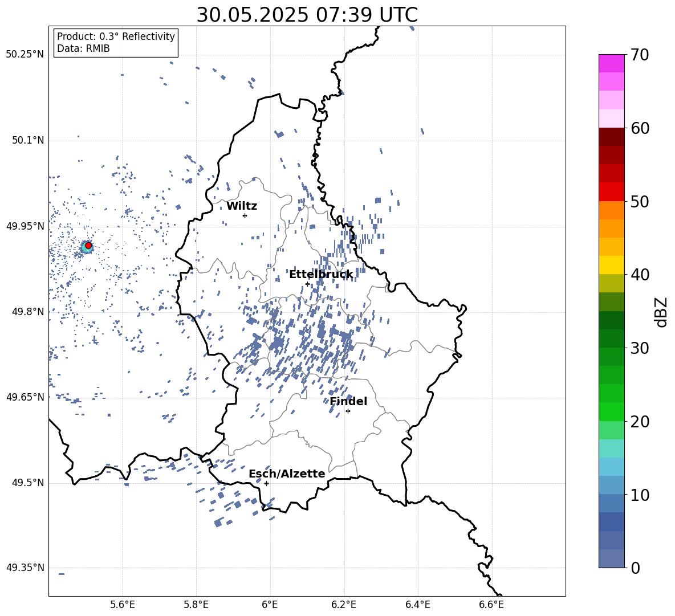Click the bright red swatch above 50 dBZ

pyautogui.click(x=611, y=192)
